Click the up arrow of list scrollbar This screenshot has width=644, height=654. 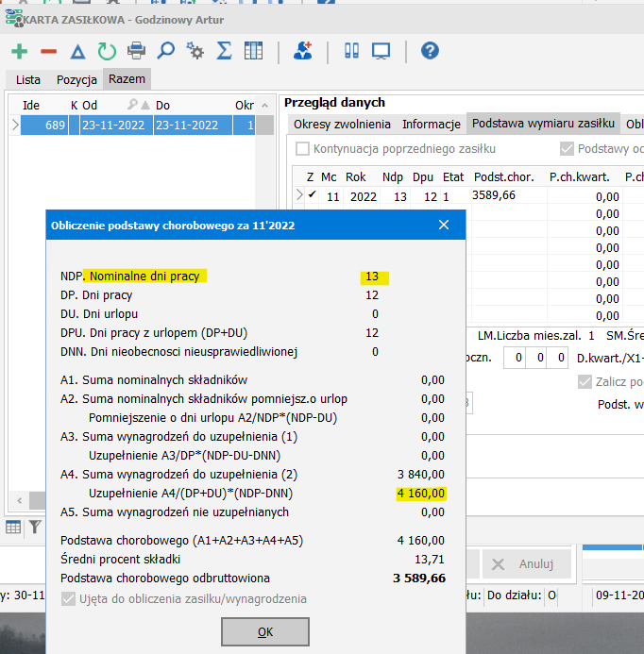coord(264,106)
